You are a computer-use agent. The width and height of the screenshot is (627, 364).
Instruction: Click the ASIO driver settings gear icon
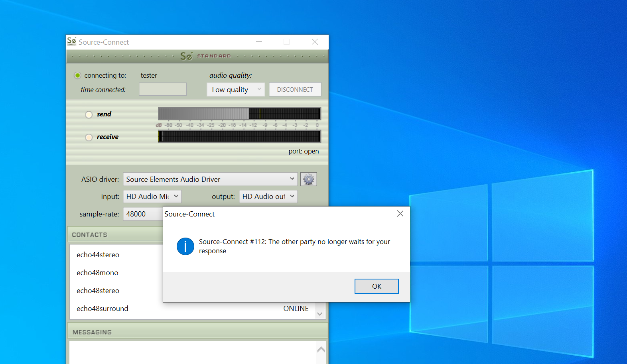pos(308,179)
